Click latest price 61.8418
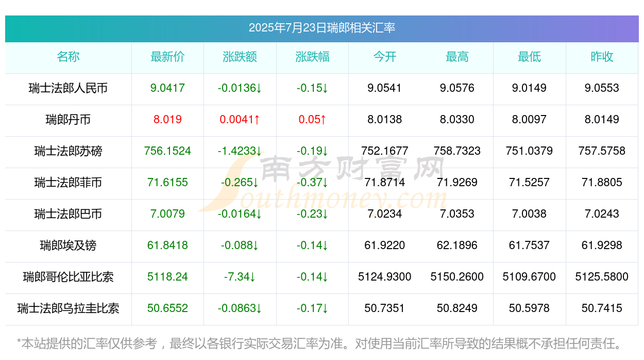The width and height of the screenshot is (644, 360). (167, 246)
